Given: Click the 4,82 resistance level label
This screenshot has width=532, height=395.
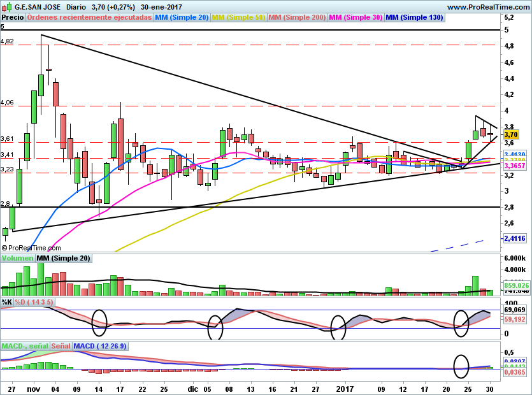Looking at the screenshot, I should point(7,41).
